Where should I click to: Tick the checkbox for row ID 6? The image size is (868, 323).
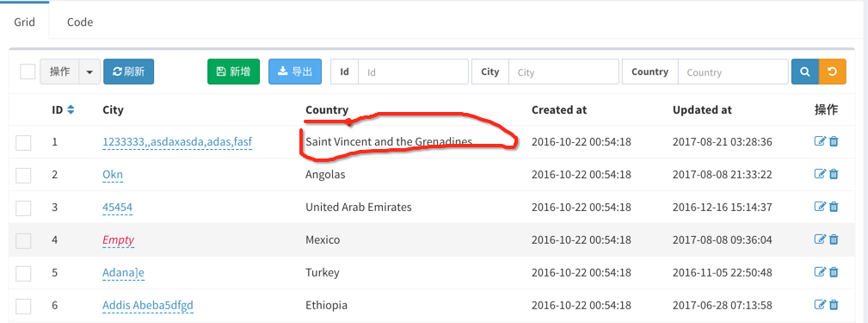23,307
